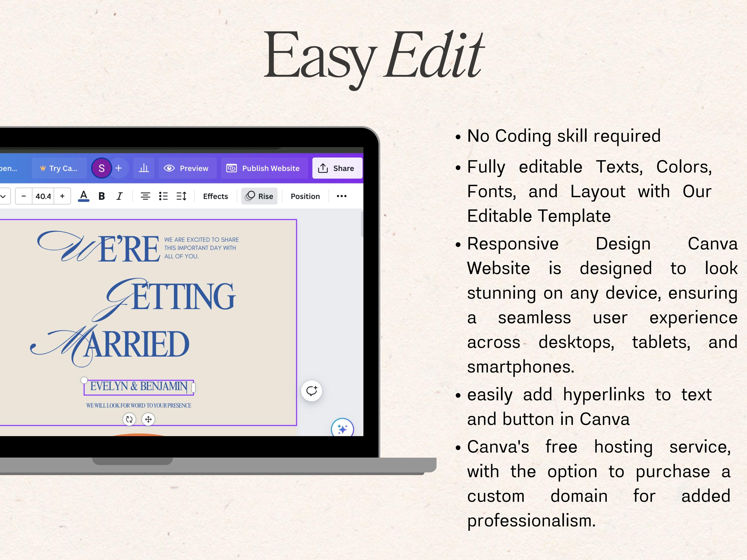Decrease font size with minus button
Image resolution: width=747 pixels, height=560 pixels.
click(x=24, y=196)
